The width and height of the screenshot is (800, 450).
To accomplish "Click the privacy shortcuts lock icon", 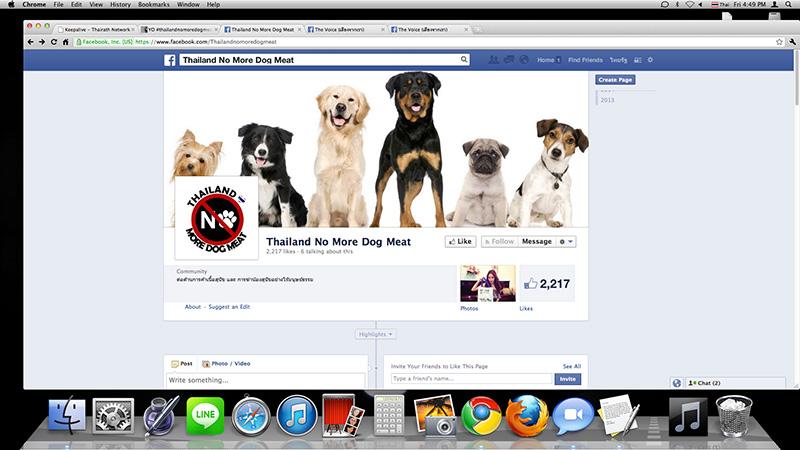I will tap(638, 60).
